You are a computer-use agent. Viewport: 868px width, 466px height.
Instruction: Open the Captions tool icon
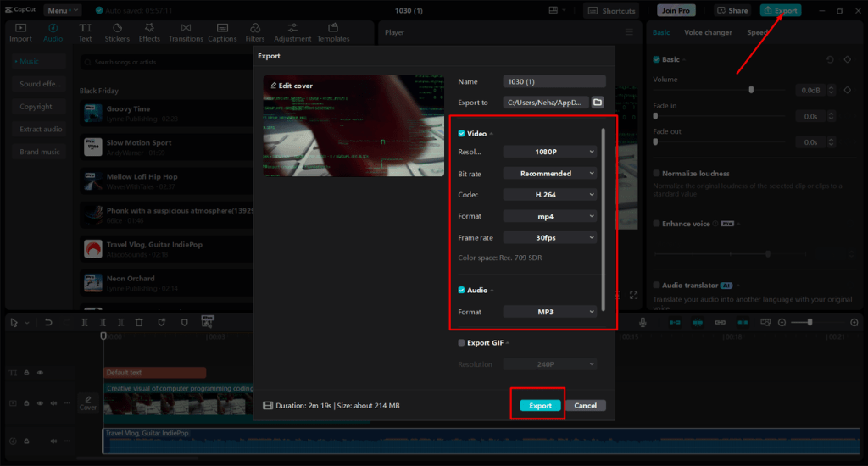click(x=222, y=29)
